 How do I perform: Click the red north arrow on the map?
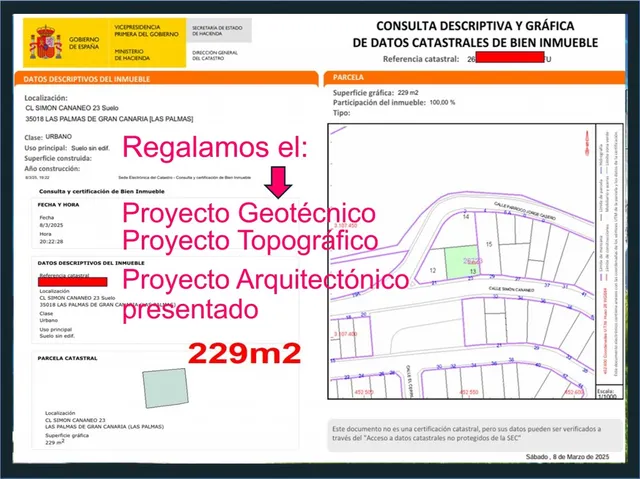point(587,143)
